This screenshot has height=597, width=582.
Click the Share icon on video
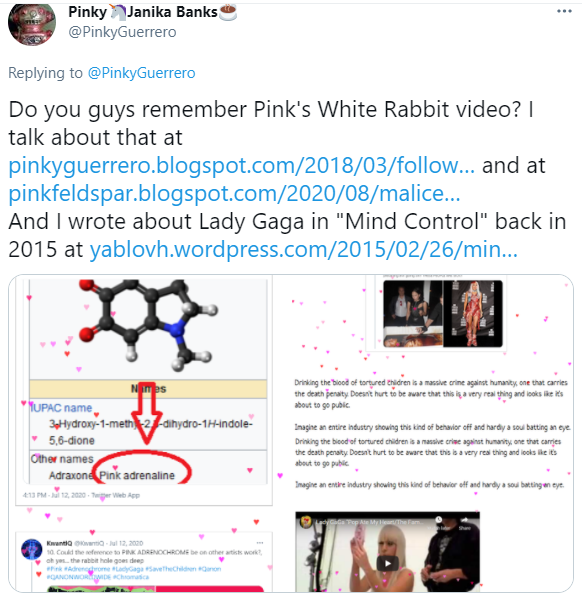coord(465,523)
